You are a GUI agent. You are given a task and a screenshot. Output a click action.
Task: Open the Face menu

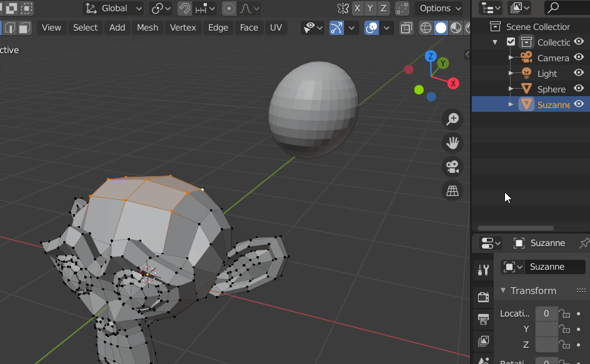[249, 27]
